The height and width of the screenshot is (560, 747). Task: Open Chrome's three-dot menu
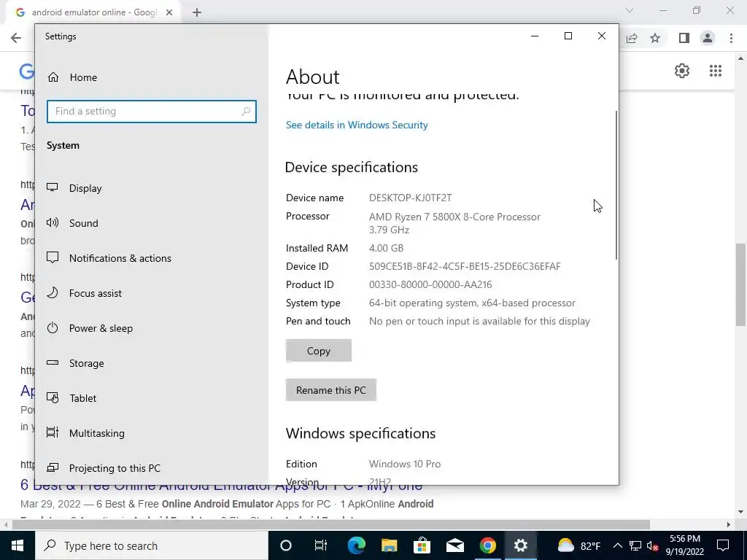pos(731,38)
